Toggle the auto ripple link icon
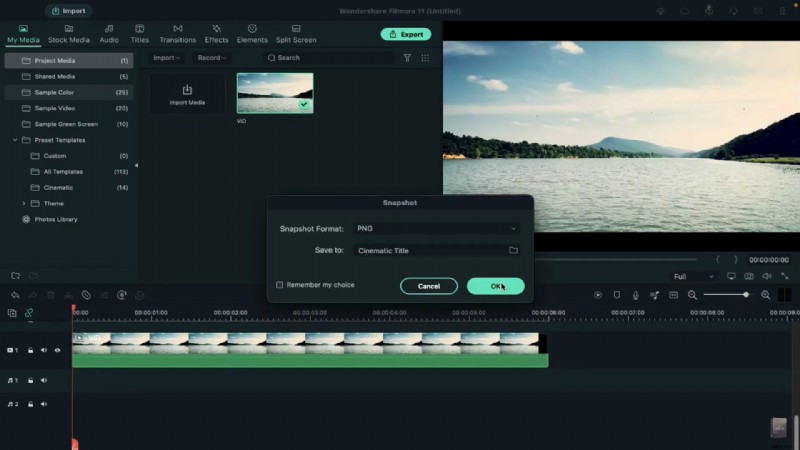Screen dimensions: 800x450 pos(29,313)
